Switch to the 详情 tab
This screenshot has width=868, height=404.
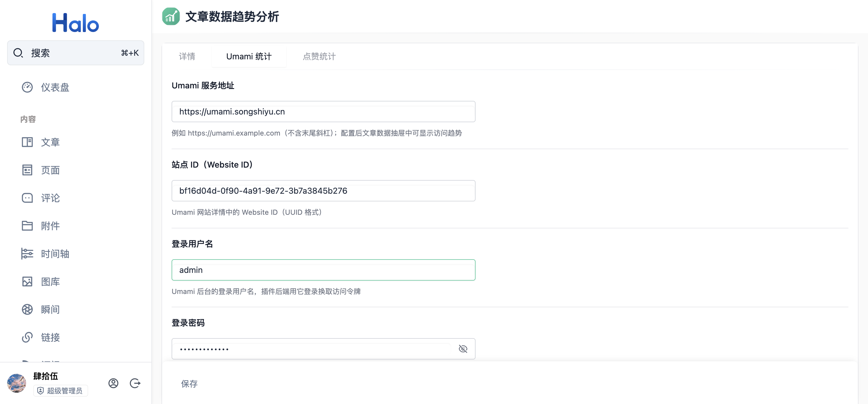click(x=187, y=56)
